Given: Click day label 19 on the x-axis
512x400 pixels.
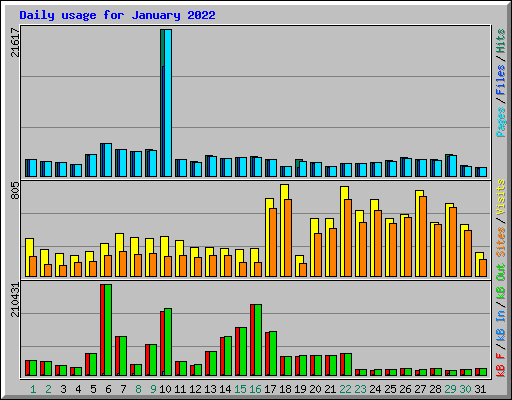Looking at the screenshot, I should pyautogui.click(x=300, y=389).
